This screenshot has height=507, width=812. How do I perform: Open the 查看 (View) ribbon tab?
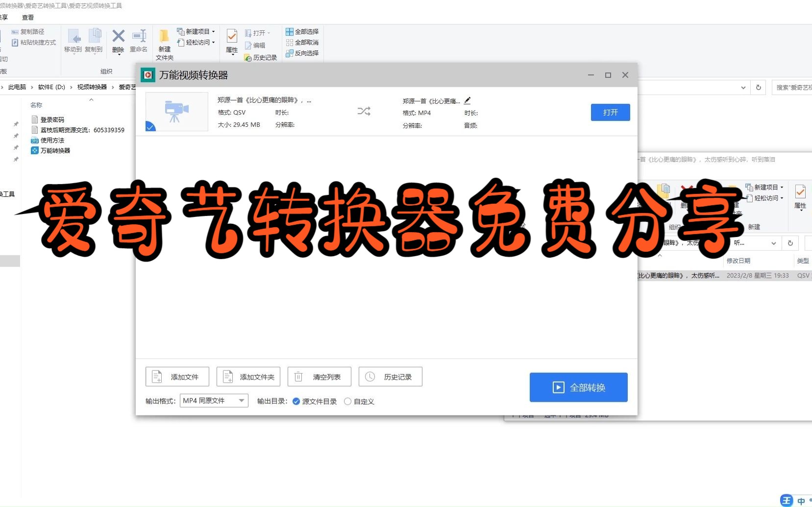(28, 17)
